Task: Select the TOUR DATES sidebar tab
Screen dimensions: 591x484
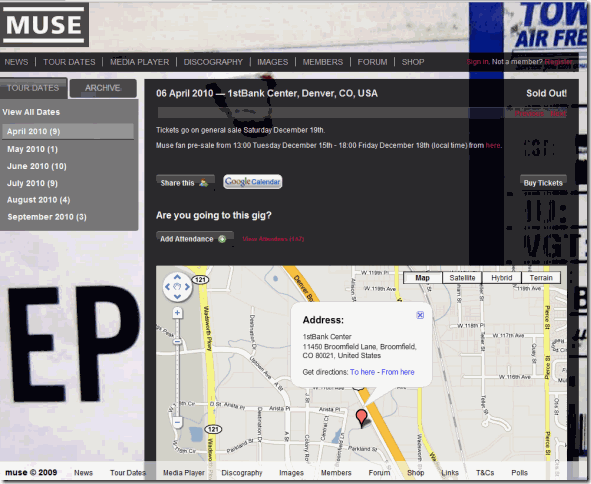Action: coord(33,88)
